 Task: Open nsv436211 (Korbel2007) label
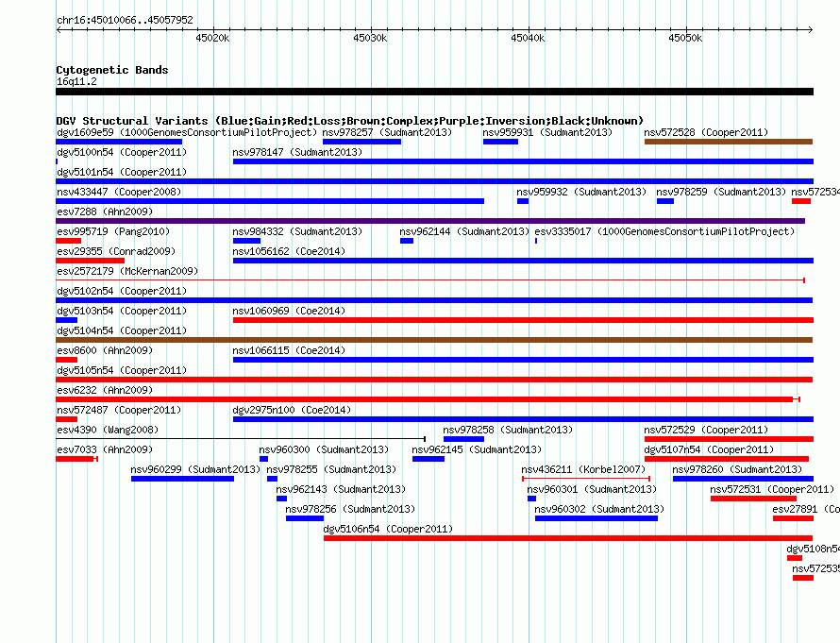tap(583, 469)
